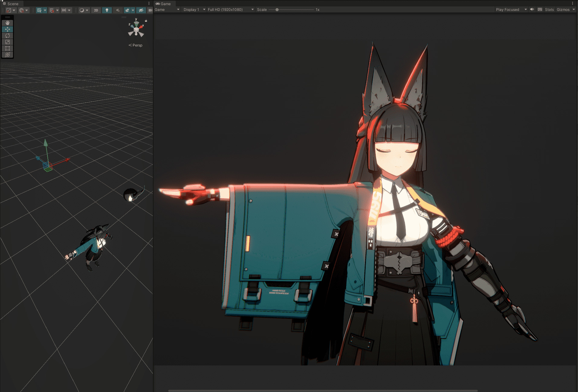Select the Rect tool
Screen dimensions: 578x392
[x=8, y=48]
